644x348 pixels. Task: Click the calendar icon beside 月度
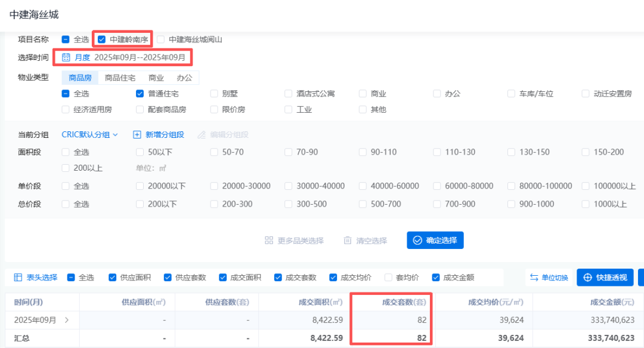coord(66,57)
